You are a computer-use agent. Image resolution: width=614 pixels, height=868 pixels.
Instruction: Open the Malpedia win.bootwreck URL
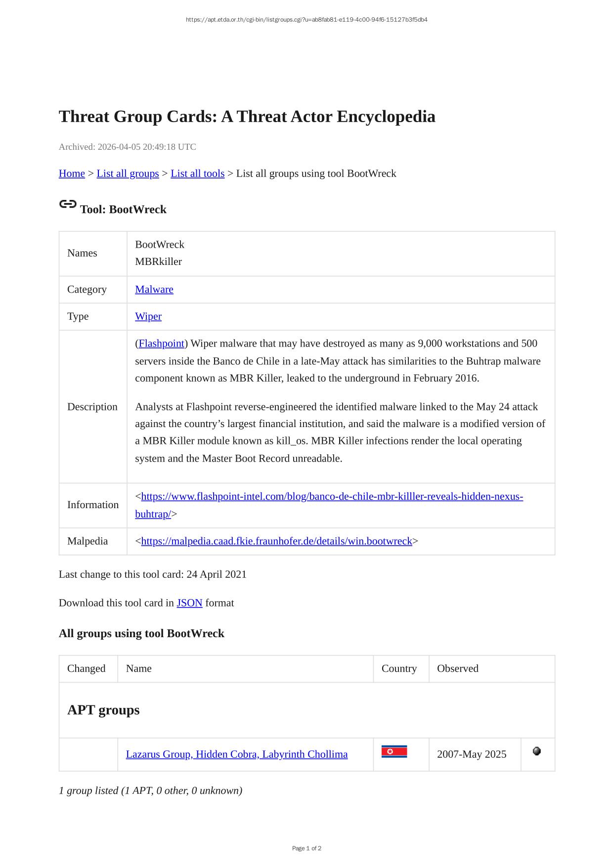pos(276,541)
